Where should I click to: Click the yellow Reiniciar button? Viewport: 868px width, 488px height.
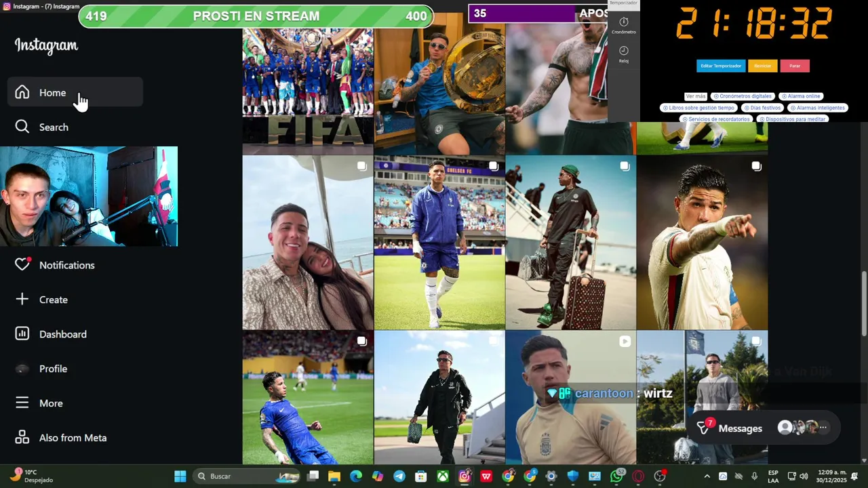pyautogui.click(x=763, y=66)
